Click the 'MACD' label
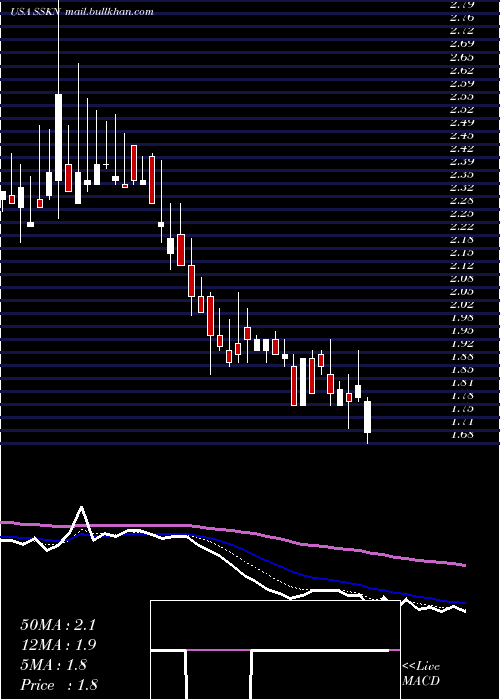 coord(421,681)
